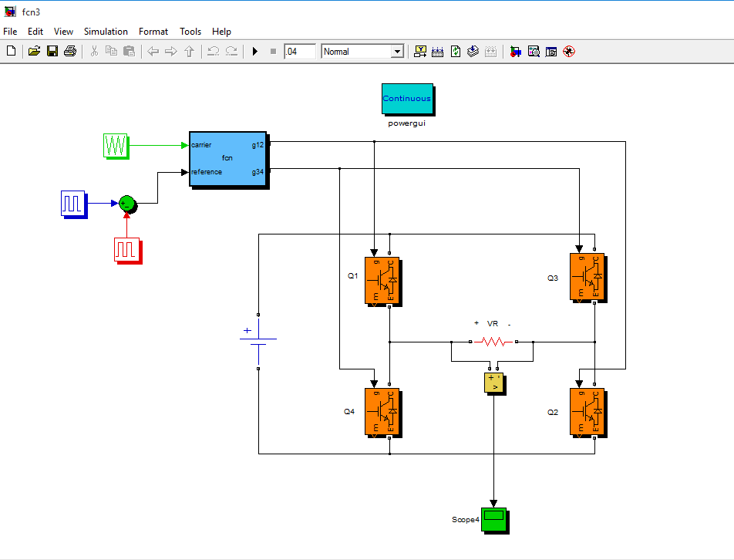Screen dimensions: 734x560
Task: Select the Q1 IGBT block
Action: click(x=382, y=279)
